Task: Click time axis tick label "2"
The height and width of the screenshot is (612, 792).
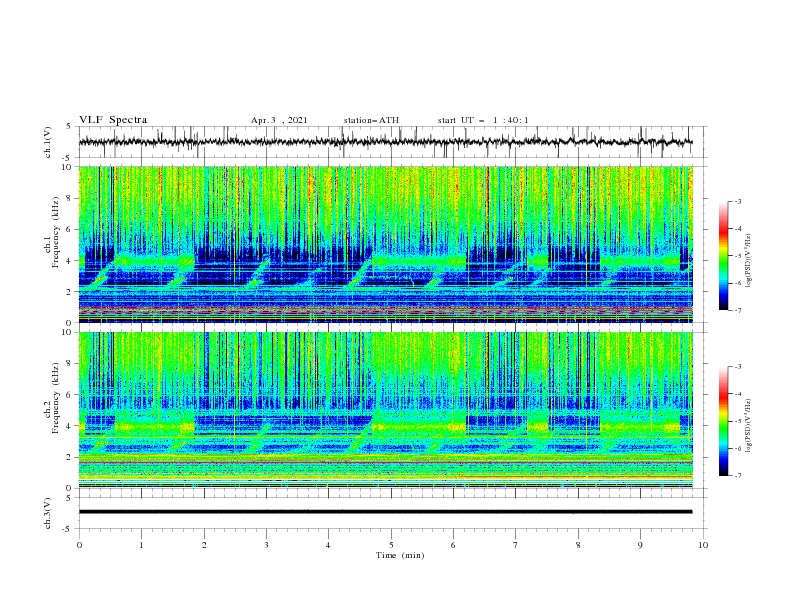Action: coord(204,545)
